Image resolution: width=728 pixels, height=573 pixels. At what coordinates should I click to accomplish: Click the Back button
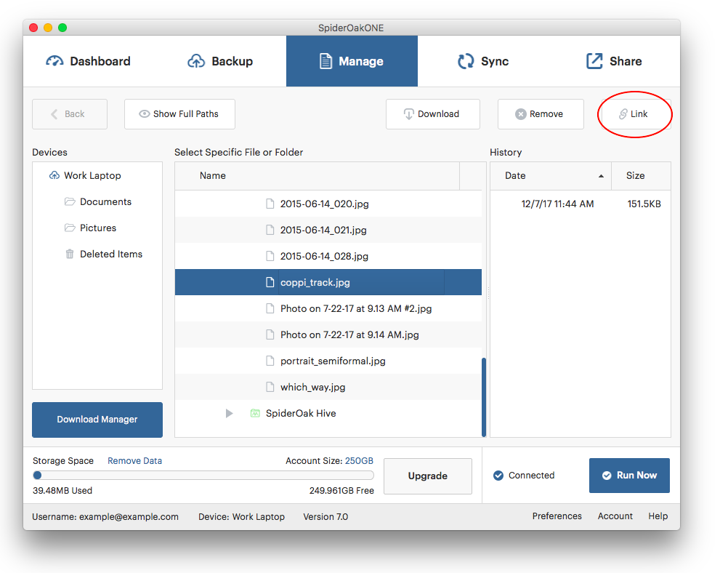[x=70, y=114]
